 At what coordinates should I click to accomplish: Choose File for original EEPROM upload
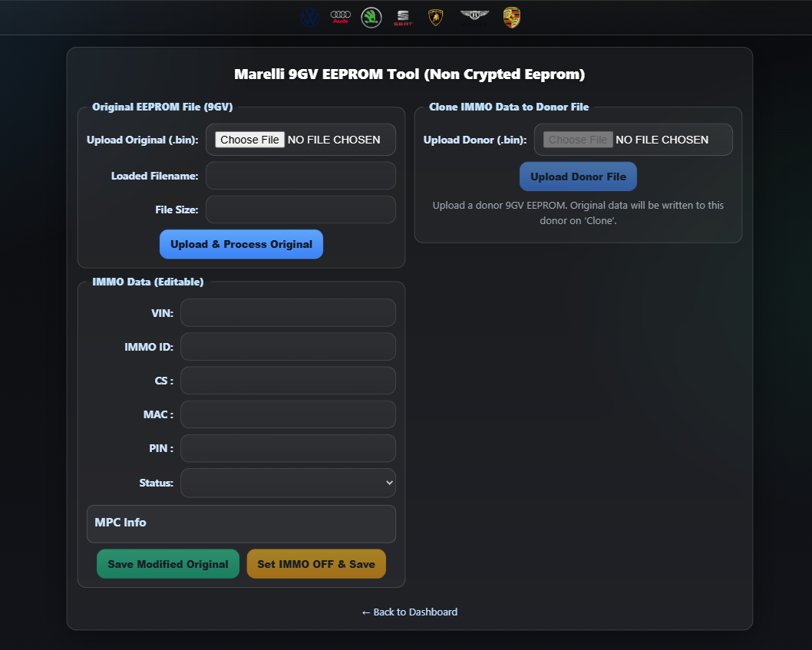click(x=249, y=140)
